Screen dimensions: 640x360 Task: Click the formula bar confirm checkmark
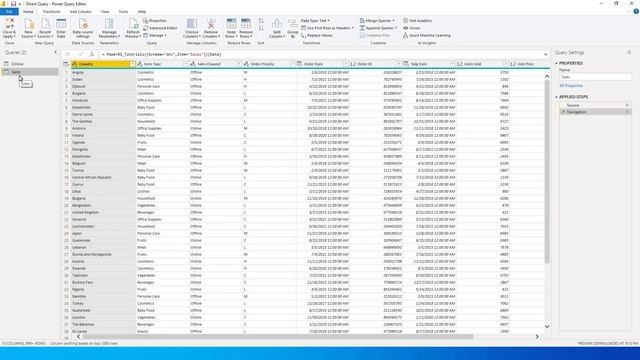(x=80, y=54)
